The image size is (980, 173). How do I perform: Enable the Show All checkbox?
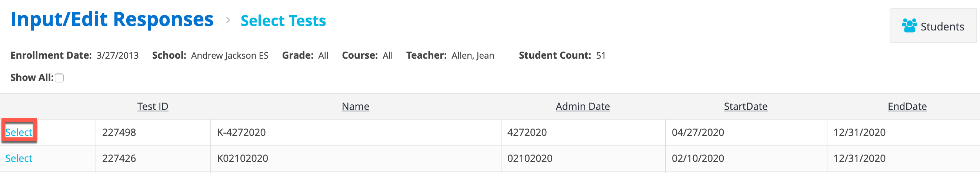59,78
